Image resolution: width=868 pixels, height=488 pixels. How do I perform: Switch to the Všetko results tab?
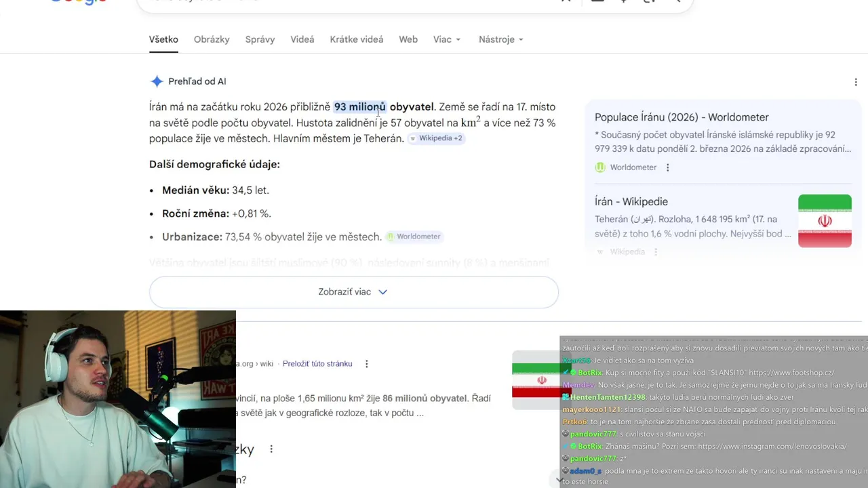[x=163, y=39]
